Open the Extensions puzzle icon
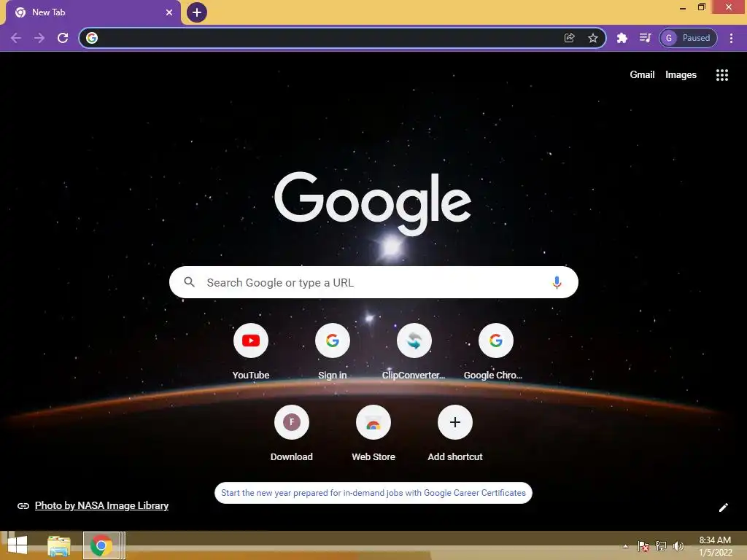Viewport: 747px width, 560px height. pos(622,38)
